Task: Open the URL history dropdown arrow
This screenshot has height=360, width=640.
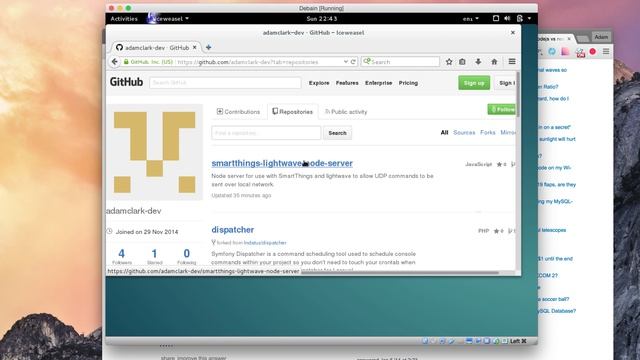Action: point(346,62)
